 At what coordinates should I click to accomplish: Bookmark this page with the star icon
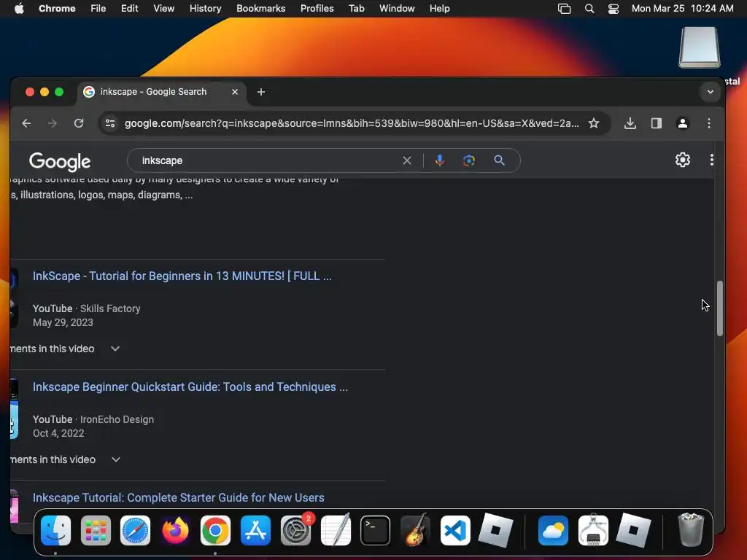(x=594, y=123)
